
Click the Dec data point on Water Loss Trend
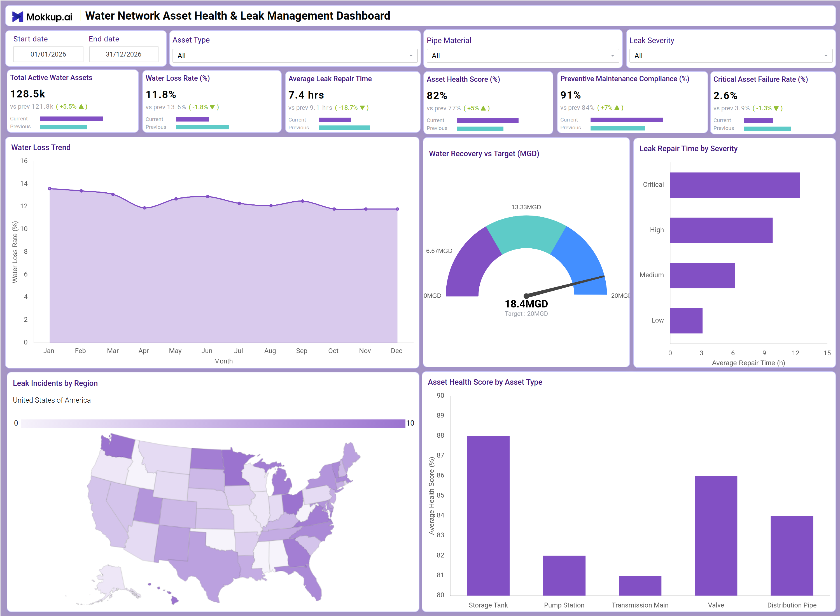click(397, 209)
